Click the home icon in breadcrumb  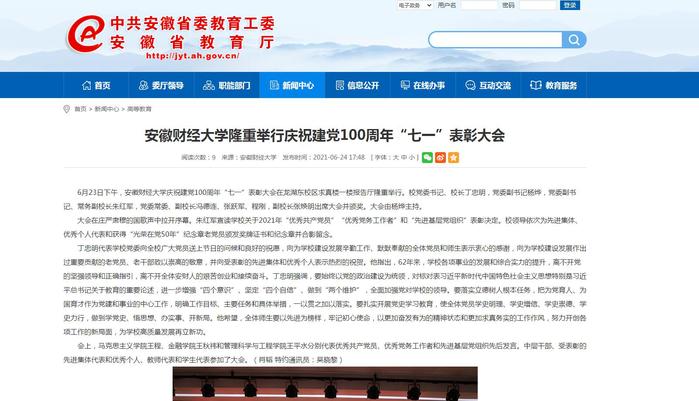[67, 108]
